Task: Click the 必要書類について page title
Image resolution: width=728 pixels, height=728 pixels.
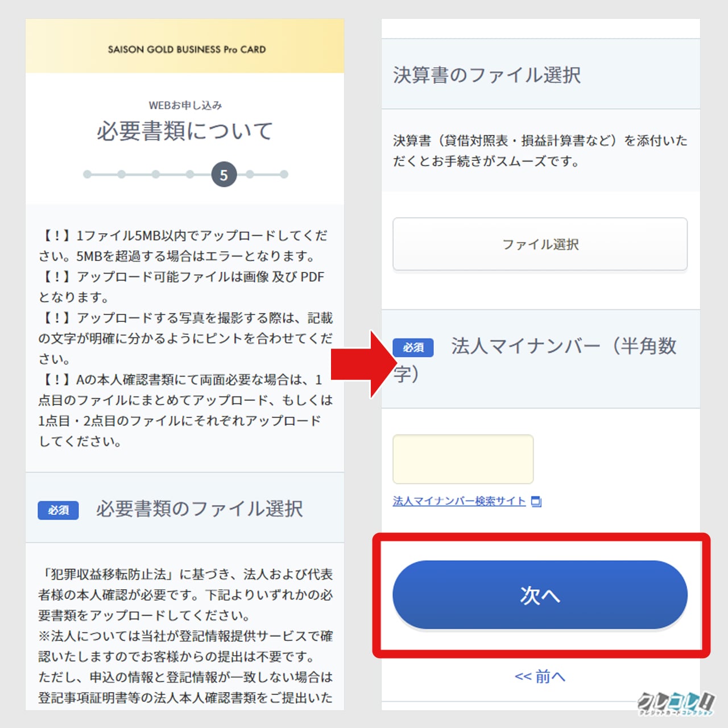Action: tap(185, 131)
